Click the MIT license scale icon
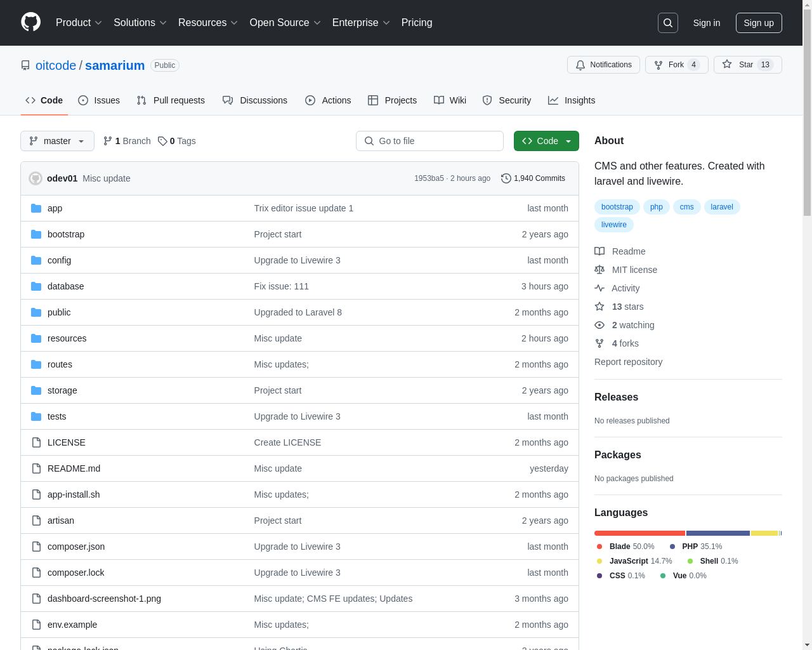 point(599,270)
